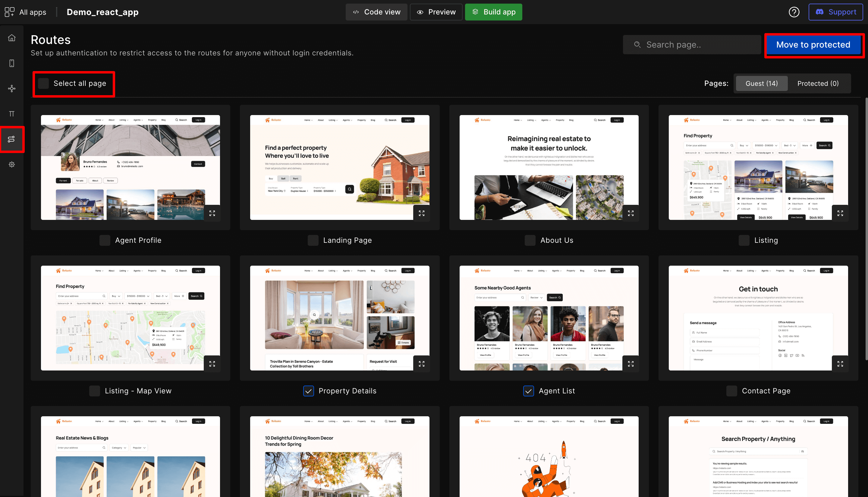Check the Select all page checkbox

click(43, 83)
